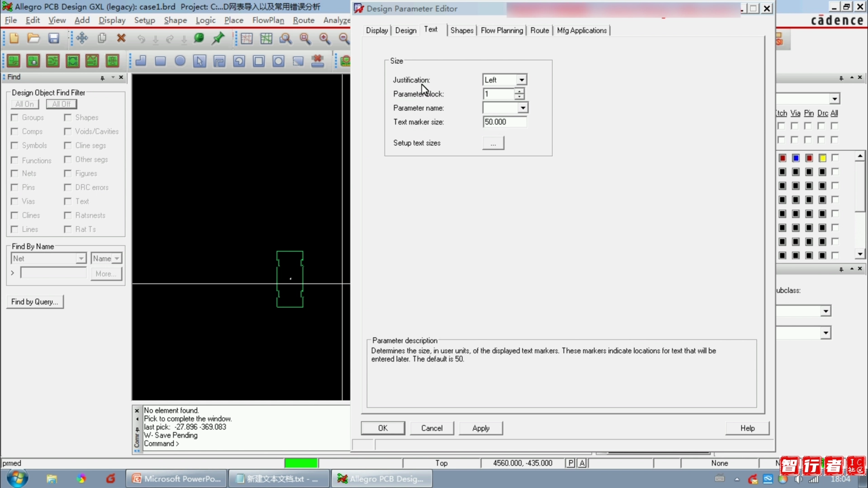Click the first red color swatch in visibility panel
Viewport: 868px width, 488px height.
pos(783,158)
